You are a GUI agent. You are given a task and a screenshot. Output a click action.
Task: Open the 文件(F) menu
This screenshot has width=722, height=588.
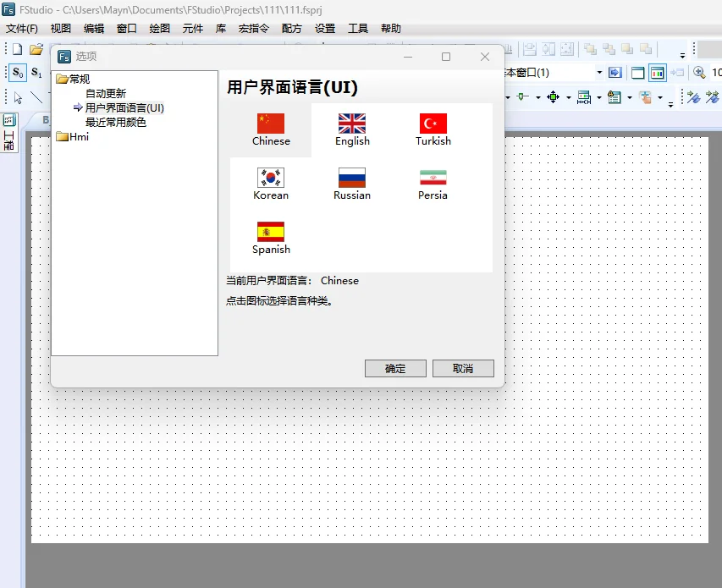22,29
